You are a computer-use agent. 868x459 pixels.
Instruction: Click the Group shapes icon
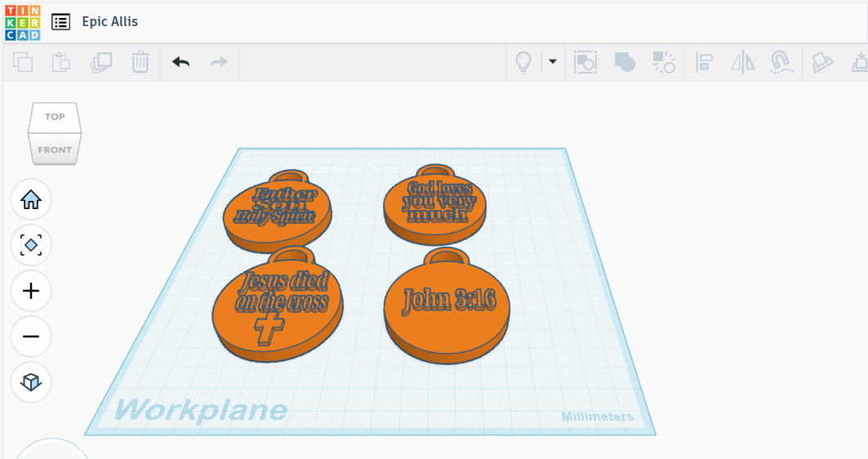[x=625, y=62]
